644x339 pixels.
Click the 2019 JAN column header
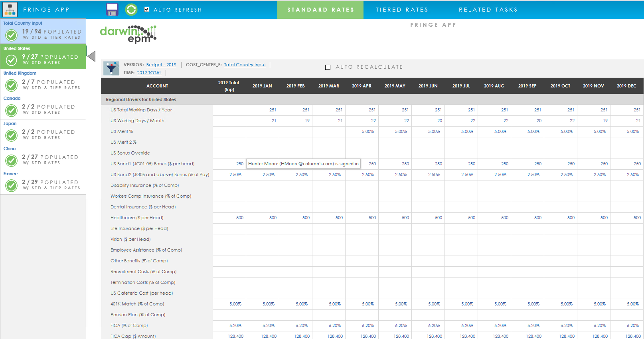(262, 86)
